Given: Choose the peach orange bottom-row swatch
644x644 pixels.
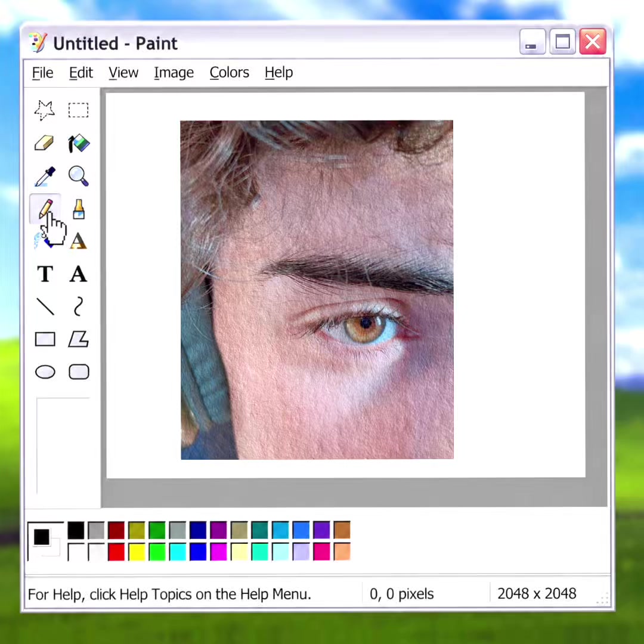Looking at the screenshot, I should pos(342,552).
